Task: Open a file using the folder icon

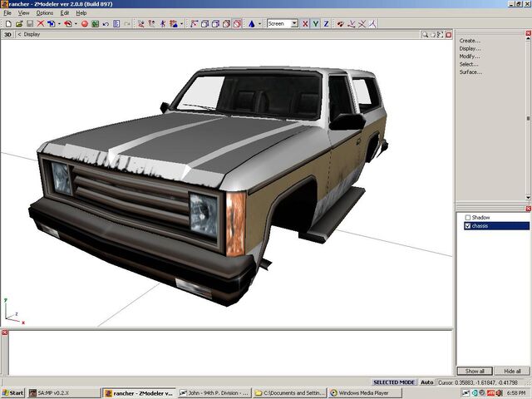Action: (19, 24)
